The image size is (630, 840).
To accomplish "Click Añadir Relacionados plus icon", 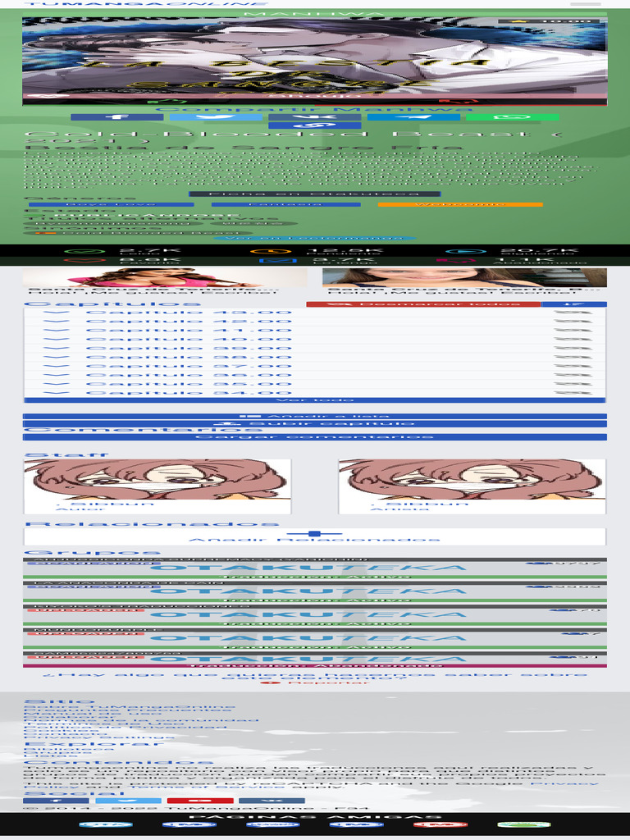I will [x=314, y=533].
